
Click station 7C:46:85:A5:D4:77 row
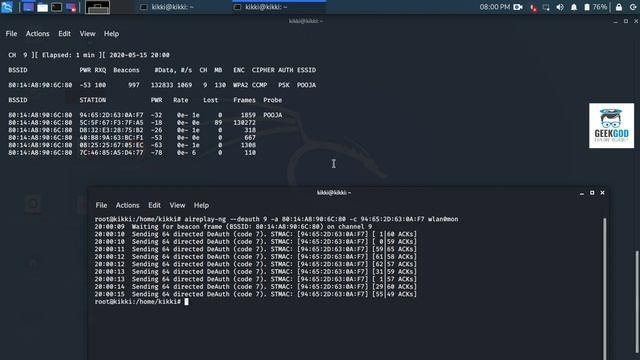tap(132, 153)
